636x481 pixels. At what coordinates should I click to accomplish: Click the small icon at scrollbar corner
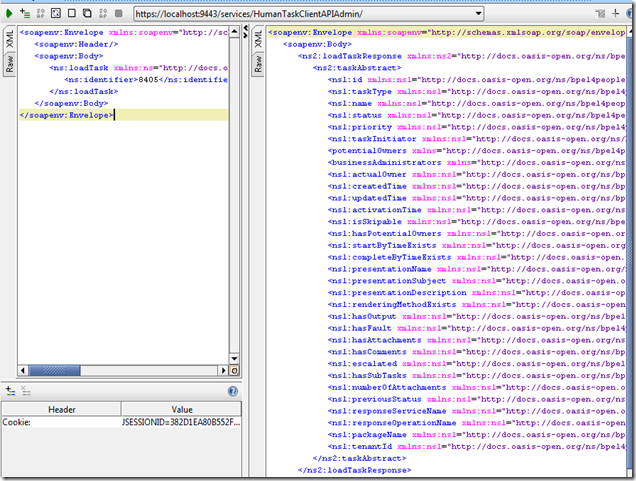point(234,370)
